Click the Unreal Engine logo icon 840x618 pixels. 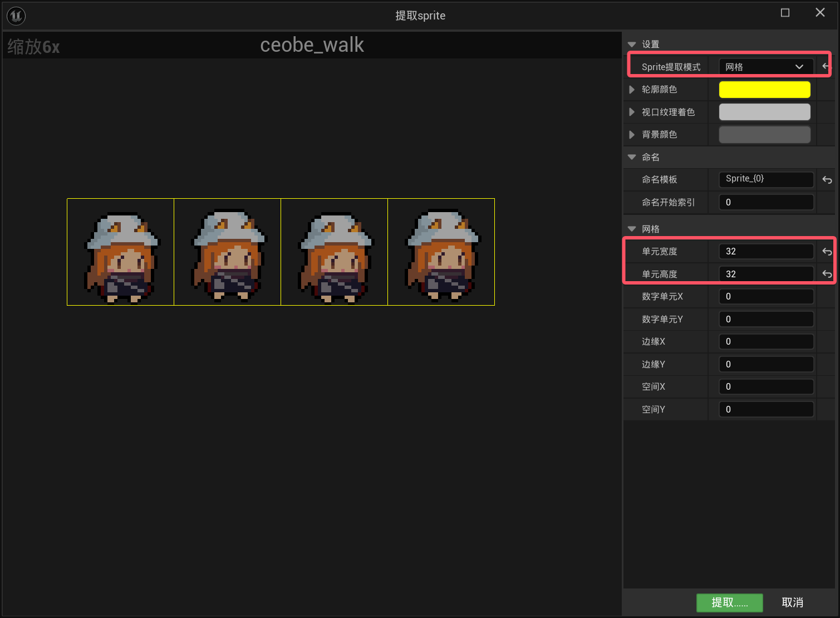tap(16, 16)
